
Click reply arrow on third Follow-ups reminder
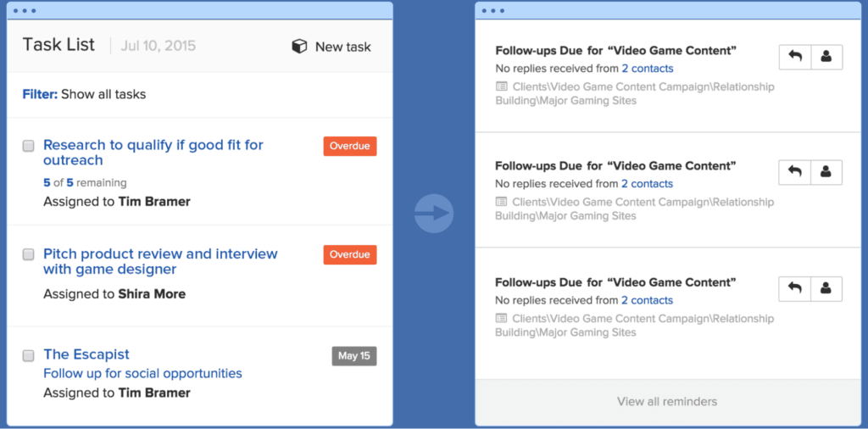pyautogui.click(x=795, y=288)
